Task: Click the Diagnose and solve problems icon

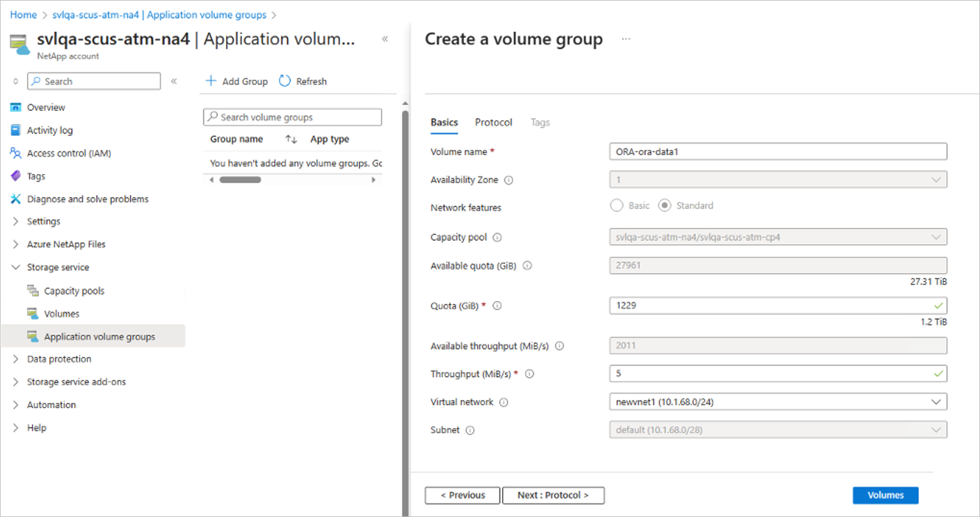Action: [16, 199]
